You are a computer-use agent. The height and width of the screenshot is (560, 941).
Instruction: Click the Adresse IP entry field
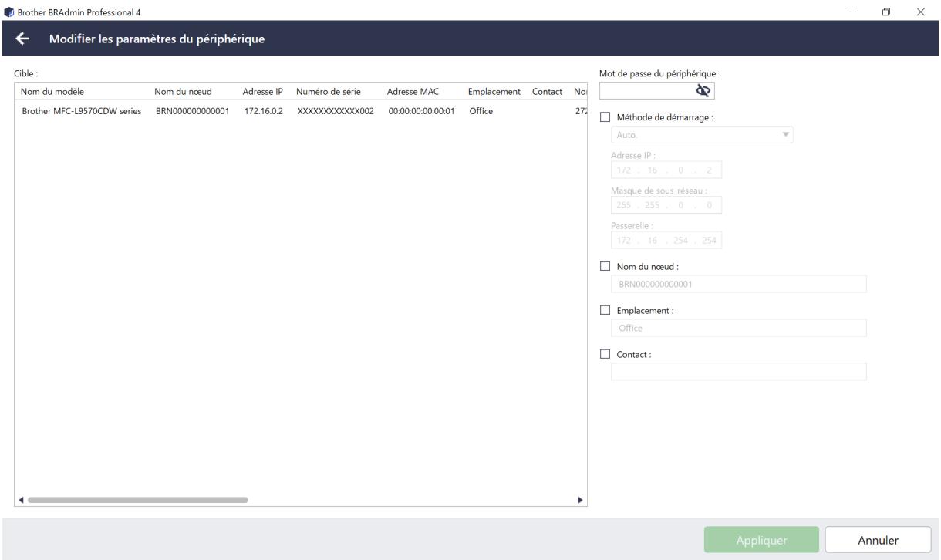[x=667, y=170]
